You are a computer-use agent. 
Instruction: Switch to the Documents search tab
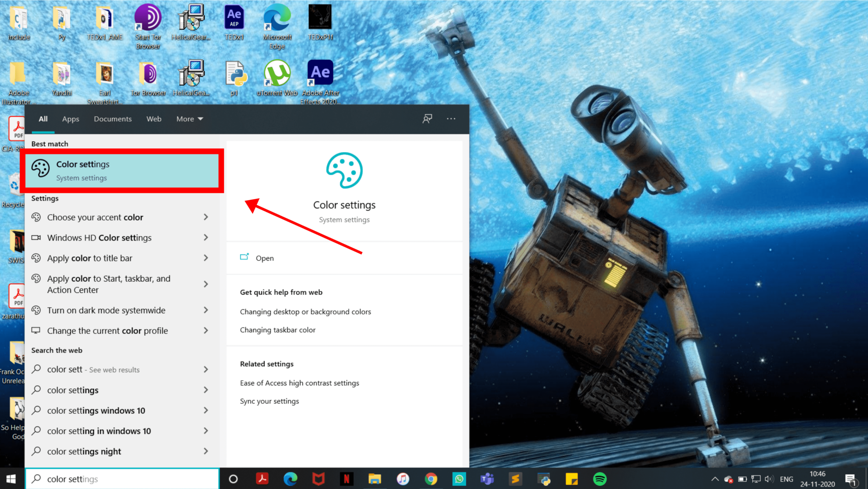click(x=113, y=119)
